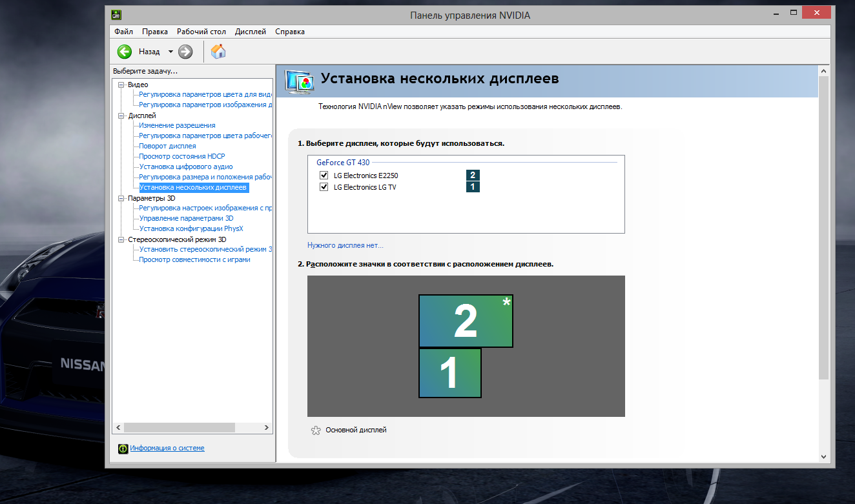
Task: Click main panel scrollbar up arrow
Action: 823,70
